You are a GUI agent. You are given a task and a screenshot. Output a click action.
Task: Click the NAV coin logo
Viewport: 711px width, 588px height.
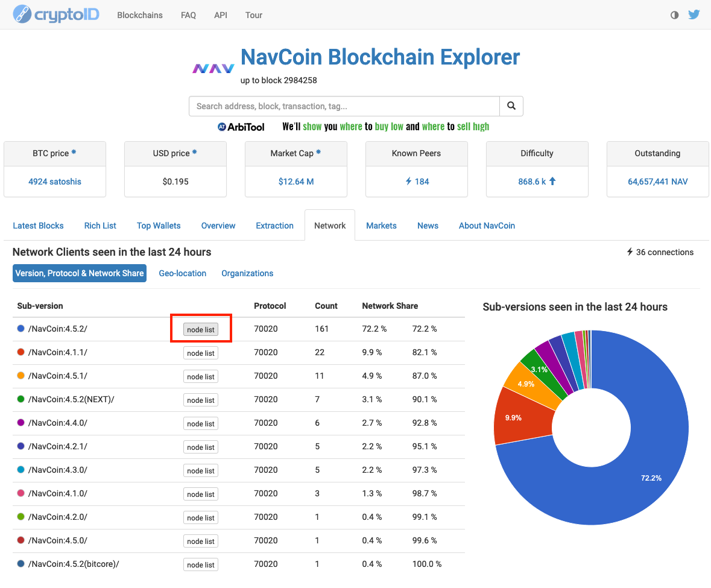[x=213, y=69]
